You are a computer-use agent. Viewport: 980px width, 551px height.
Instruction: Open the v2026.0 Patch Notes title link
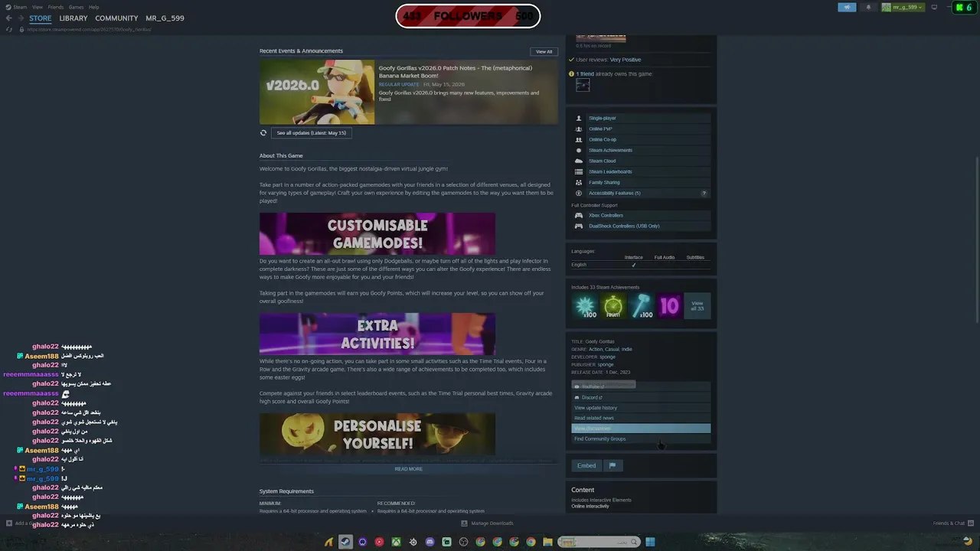click(x=456, y=72)
